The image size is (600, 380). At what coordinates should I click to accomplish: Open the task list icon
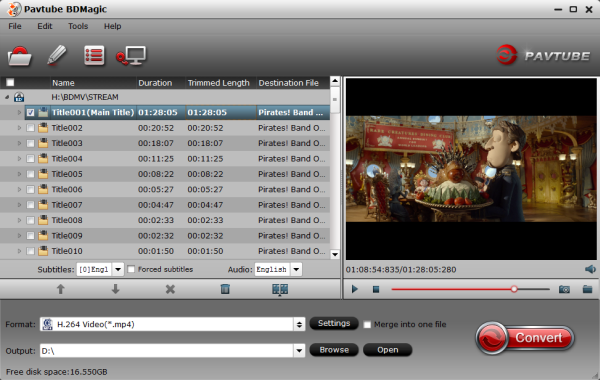pyautogui.click(x=94, y=56)
